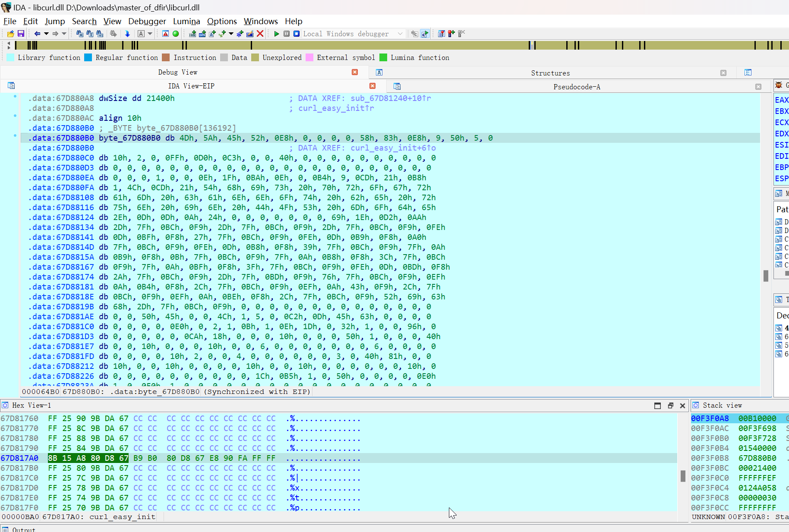Open the Windows menu
Viewport: 789px width, 532px height.
(261, 21)
